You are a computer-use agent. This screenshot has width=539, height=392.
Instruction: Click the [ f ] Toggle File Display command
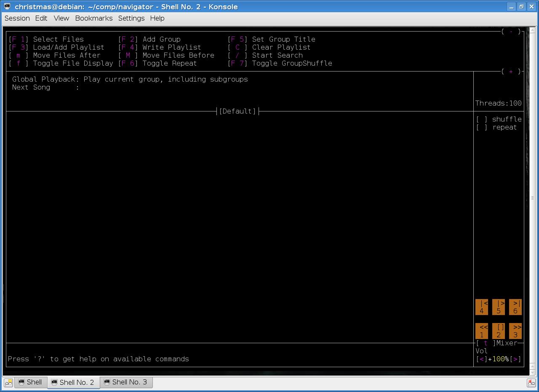coord(61,63)
